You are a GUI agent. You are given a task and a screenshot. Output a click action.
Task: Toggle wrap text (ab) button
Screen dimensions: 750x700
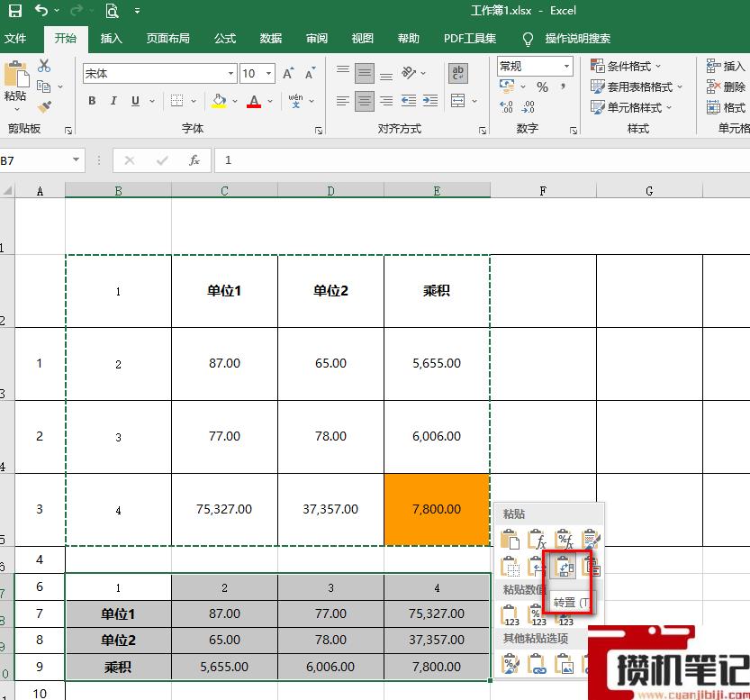457,73
